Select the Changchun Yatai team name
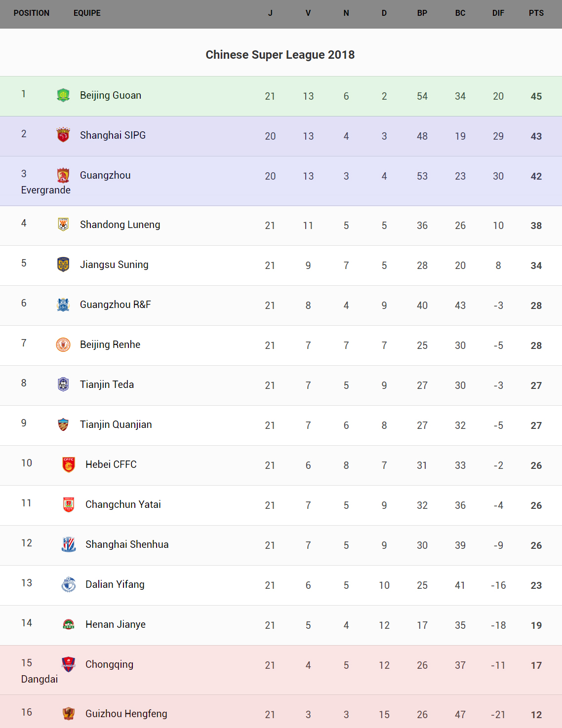562x728 pixels. click(123, 504)
